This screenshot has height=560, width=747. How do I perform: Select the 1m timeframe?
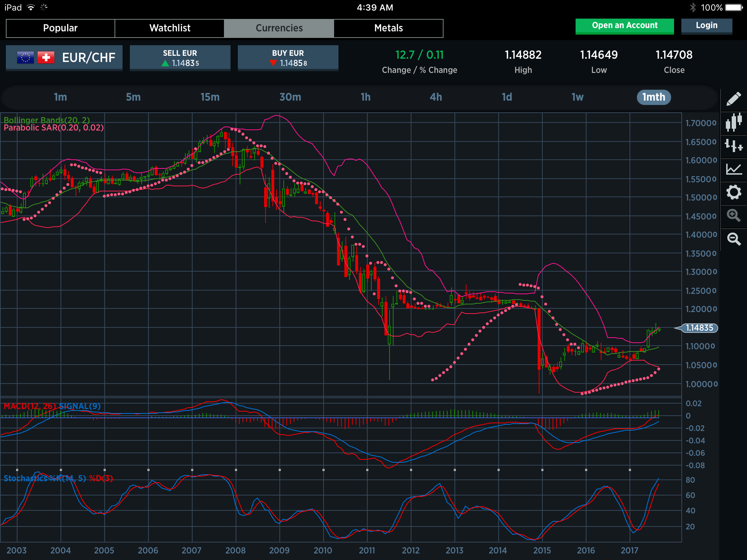click(x=60, y=97)
